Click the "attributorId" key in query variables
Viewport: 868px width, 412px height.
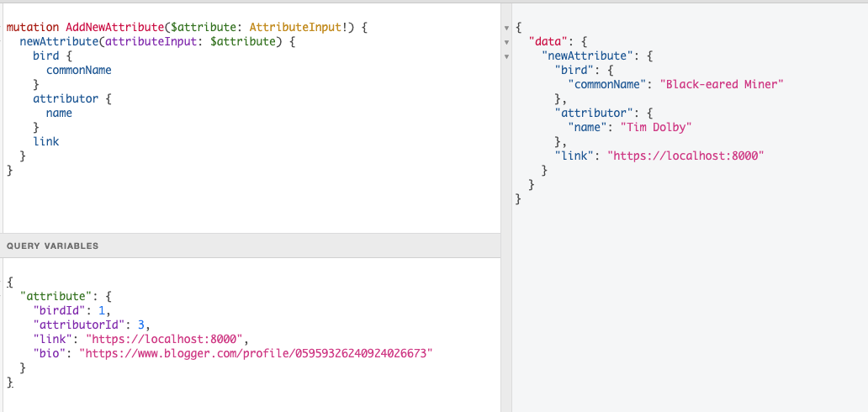[x=79, y=325]
